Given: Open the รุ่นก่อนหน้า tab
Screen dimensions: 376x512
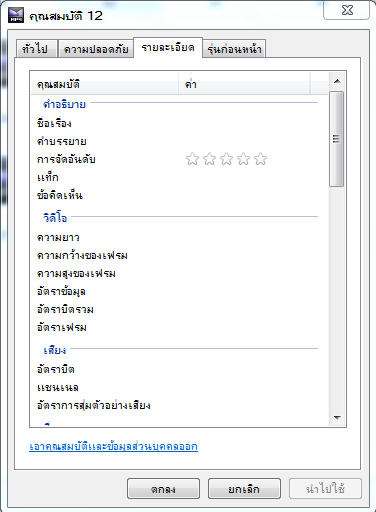Looking at the screenshot, I should point(234,49).
